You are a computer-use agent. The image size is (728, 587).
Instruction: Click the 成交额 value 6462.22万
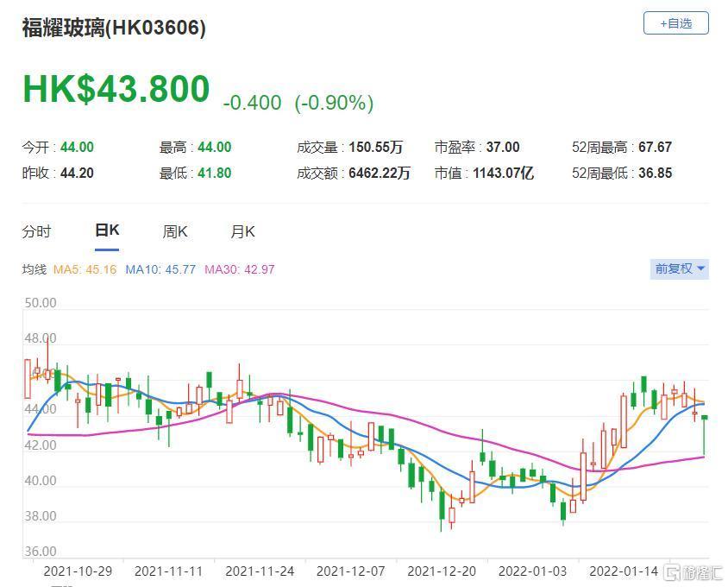(380, 174)
